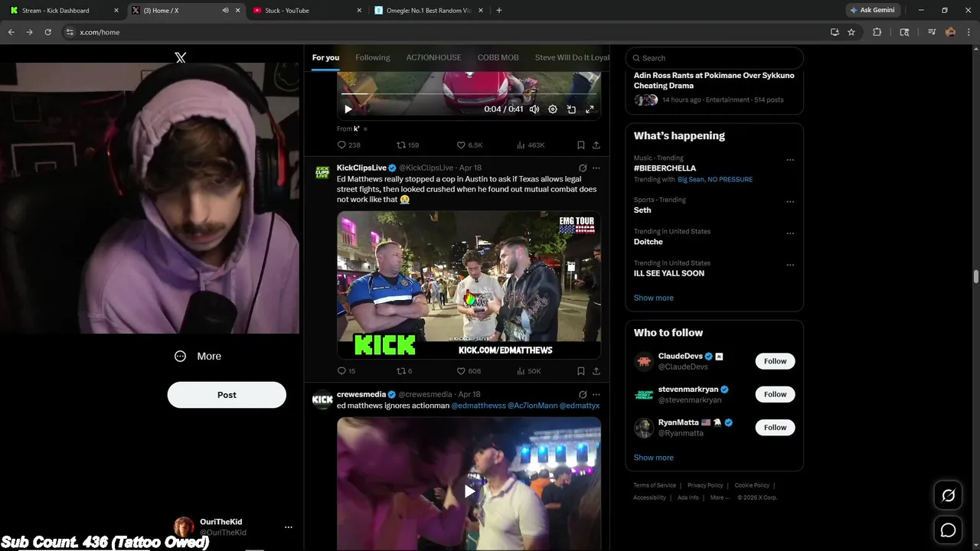Reply to the top post with 238 comments
Image resolution: width=980 pixels, height=551 pixels.
pyautogui.click(x=348, y=145)
